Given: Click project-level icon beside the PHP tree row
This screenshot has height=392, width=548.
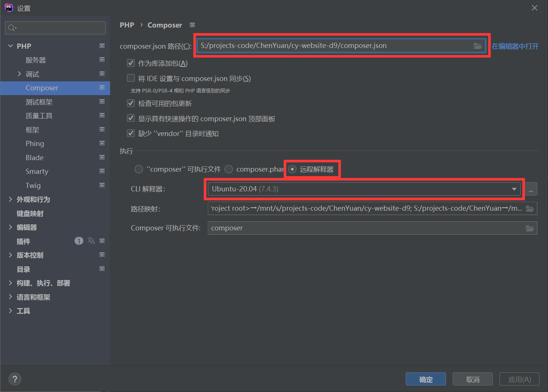Looking at the screenshot, I should tap(102, 46).
